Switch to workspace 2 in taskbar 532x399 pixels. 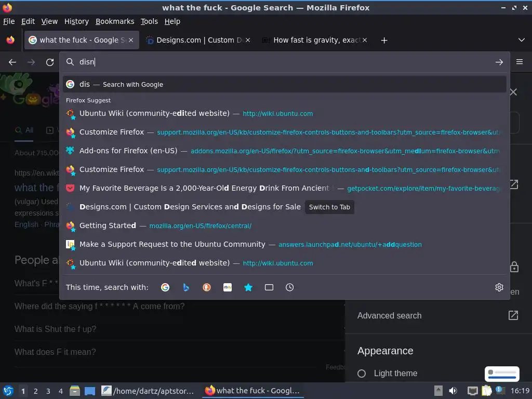click(x=36, y=391)
